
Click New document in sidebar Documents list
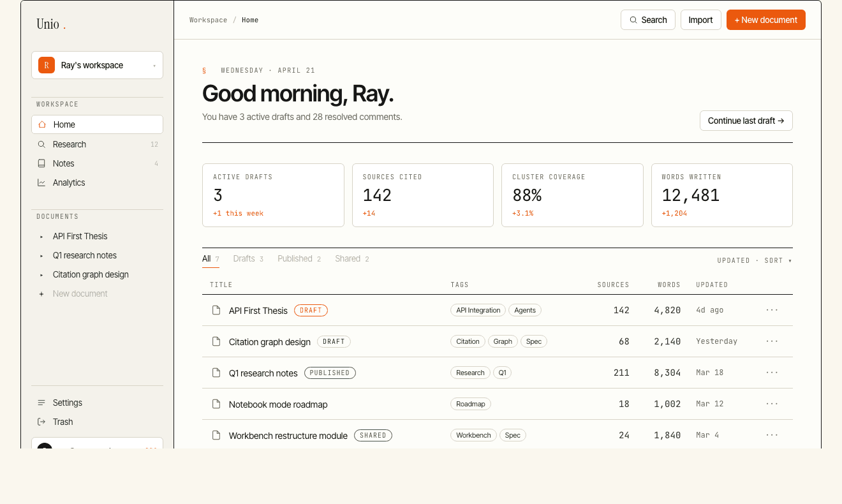97,294
